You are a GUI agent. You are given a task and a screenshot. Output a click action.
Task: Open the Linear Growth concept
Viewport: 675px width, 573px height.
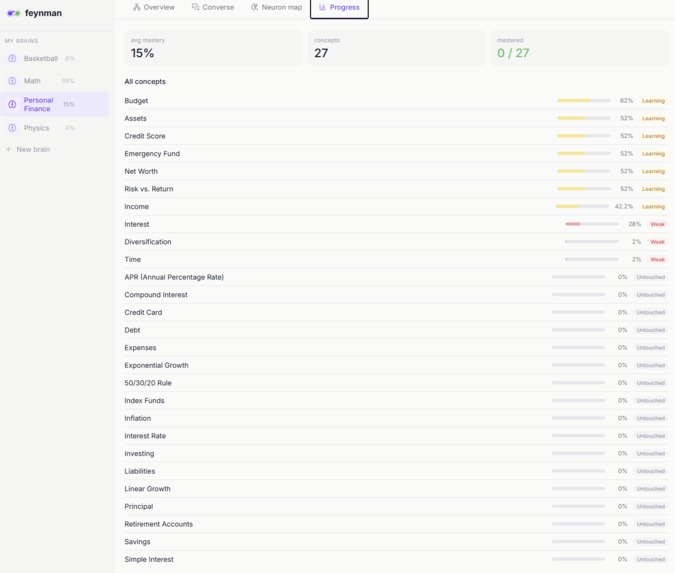click(396, 489)
